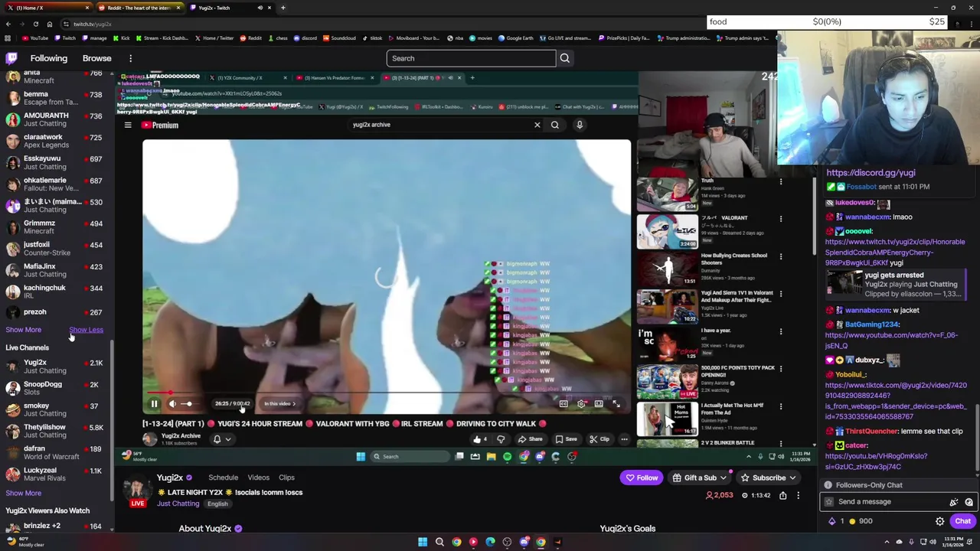
Task: Click the YouTube Share button
Action: [529, 439]
